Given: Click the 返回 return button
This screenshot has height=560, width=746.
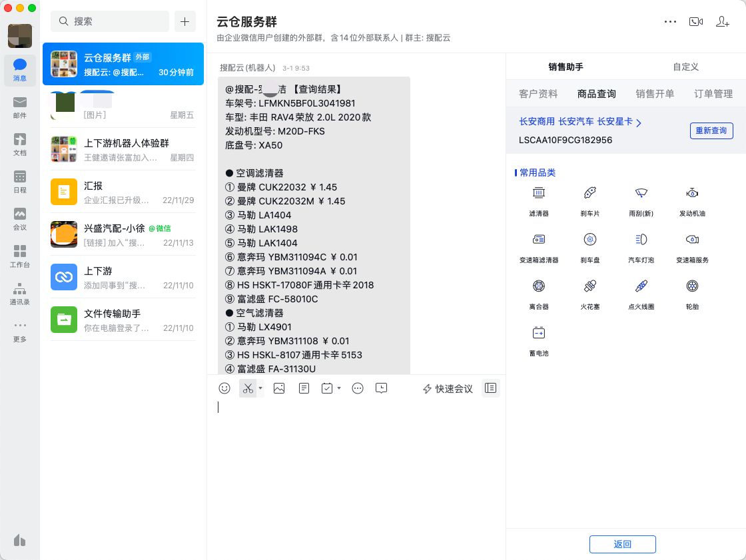Looking at the screenshot, I should [622, 544].
